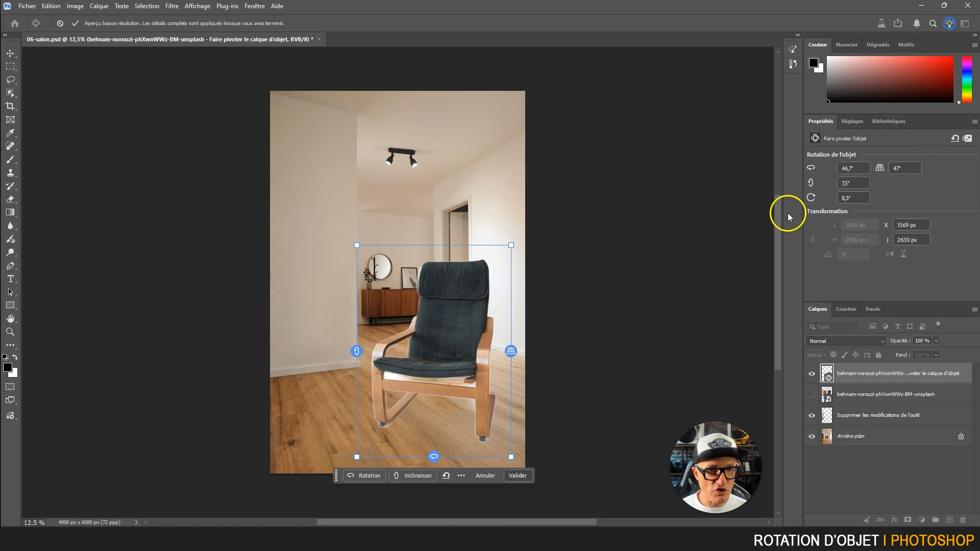Image resolution: width=980 pixels, height=551 pixels.
Task: Click the rainbow hue slider strip
Action: pyautogui.click(x=967, y=79)
